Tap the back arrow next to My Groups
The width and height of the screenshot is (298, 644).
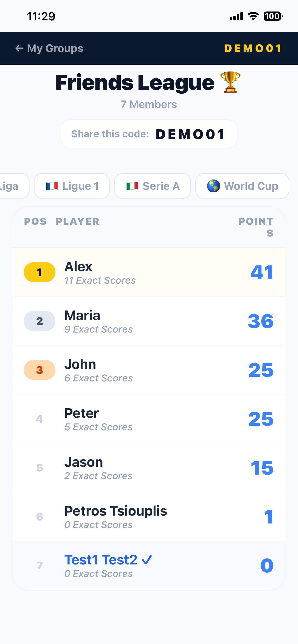(x=19, y=48)
